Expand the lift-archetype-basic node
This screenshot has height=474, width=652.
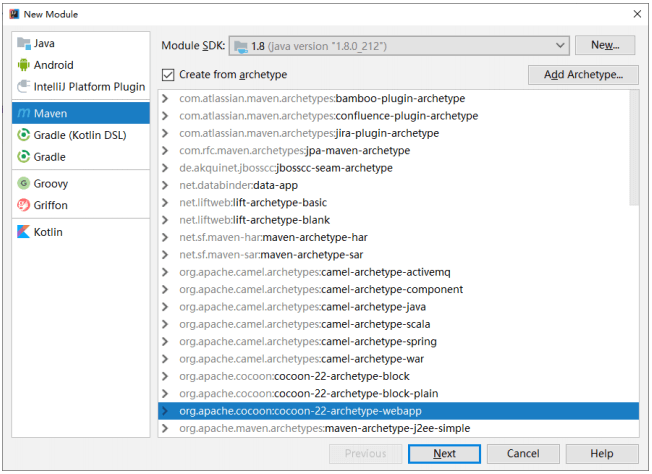pyautogui.click(x=165, y=202)
